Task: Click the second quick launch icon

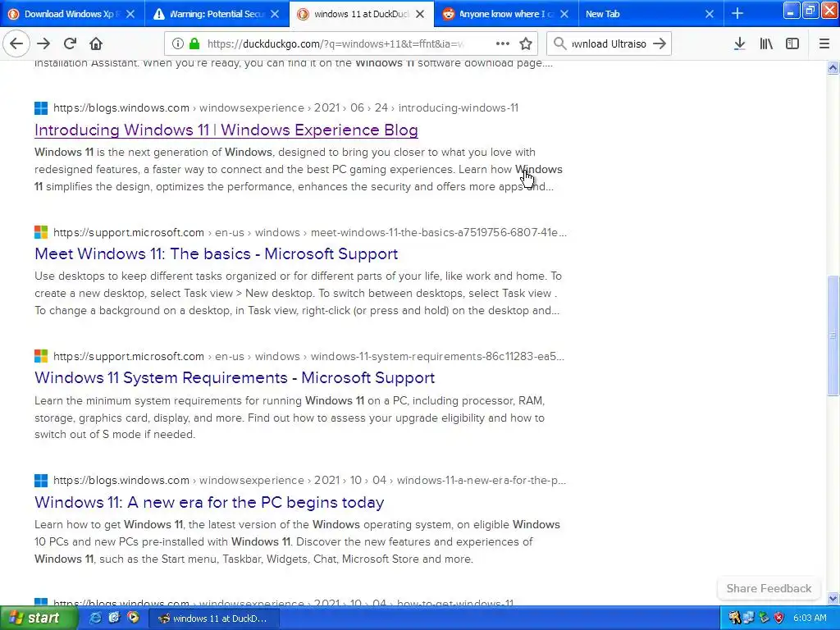Action: point(114,619)
